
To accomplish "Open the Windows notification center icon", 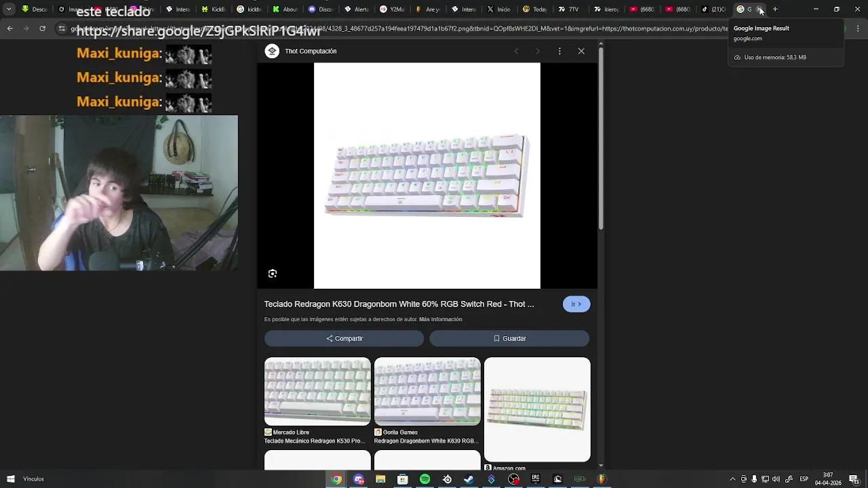I will coord(854,479).
